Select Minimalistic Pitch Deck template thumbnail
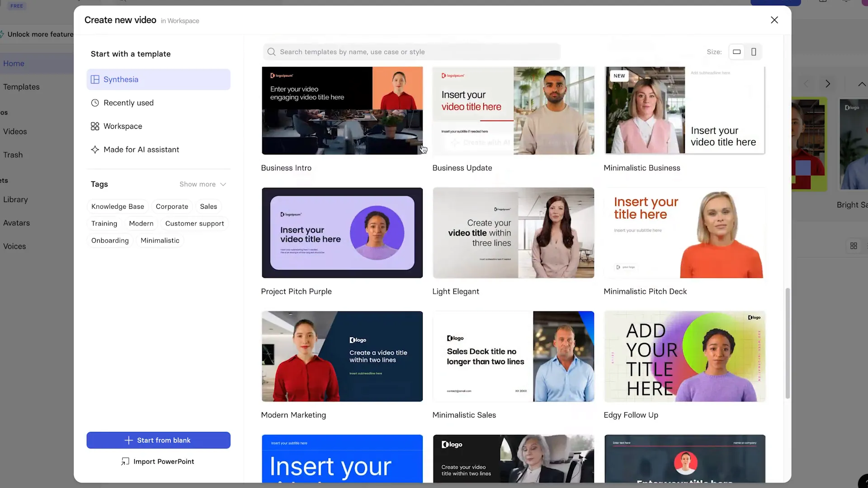The image size is (868, 488). [x=685, y=233]
